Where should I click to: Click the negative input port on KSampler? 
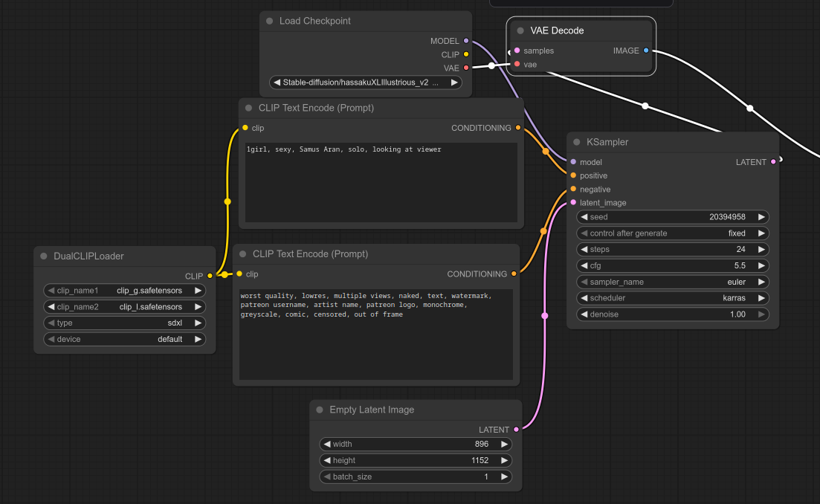point(574,190)
